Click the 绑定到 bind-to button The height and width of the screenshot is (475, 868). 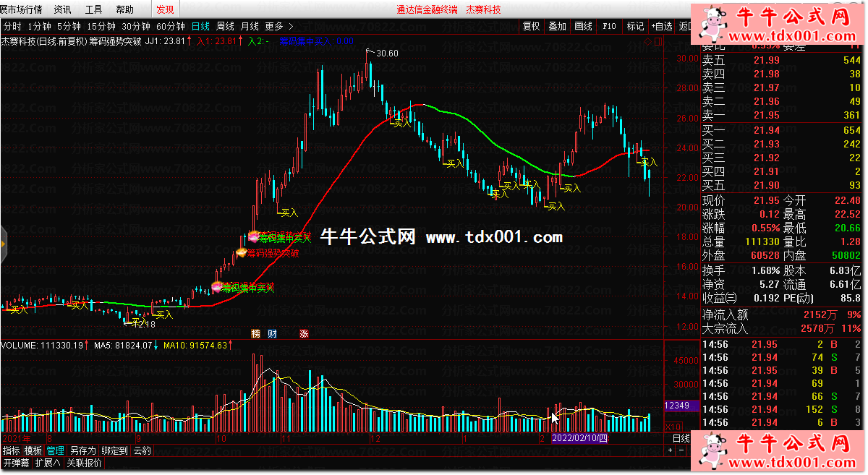point(114,450)
